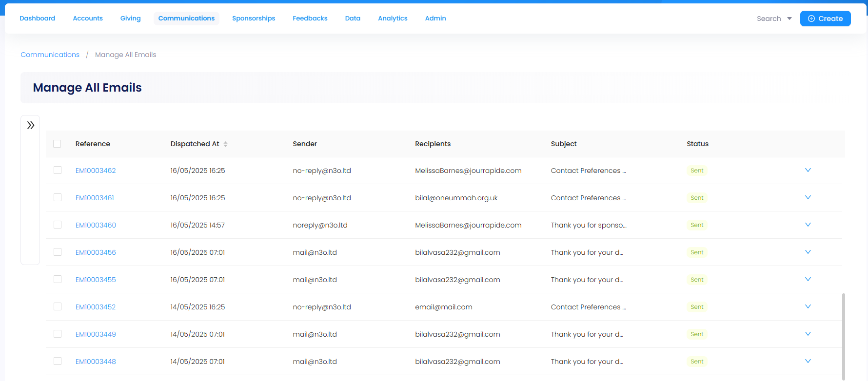Open email EM10003452 reference link
The image size is (868, 381).
(96, 307)
